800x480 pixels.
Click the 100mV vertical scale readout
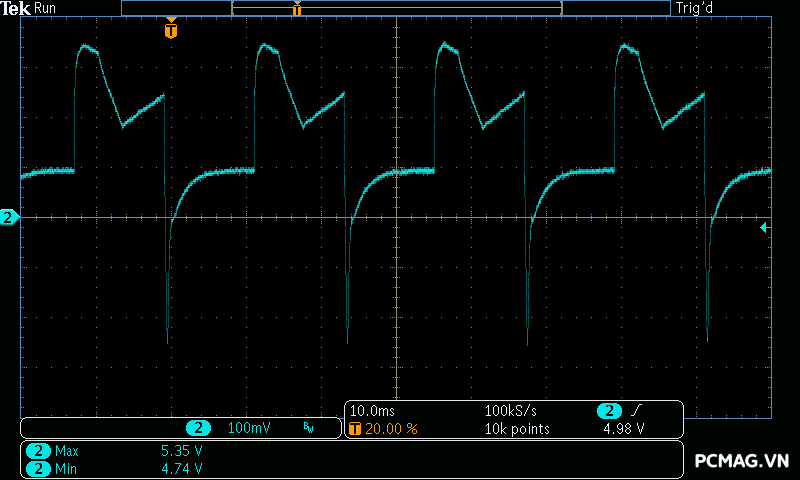coord(248,428)
